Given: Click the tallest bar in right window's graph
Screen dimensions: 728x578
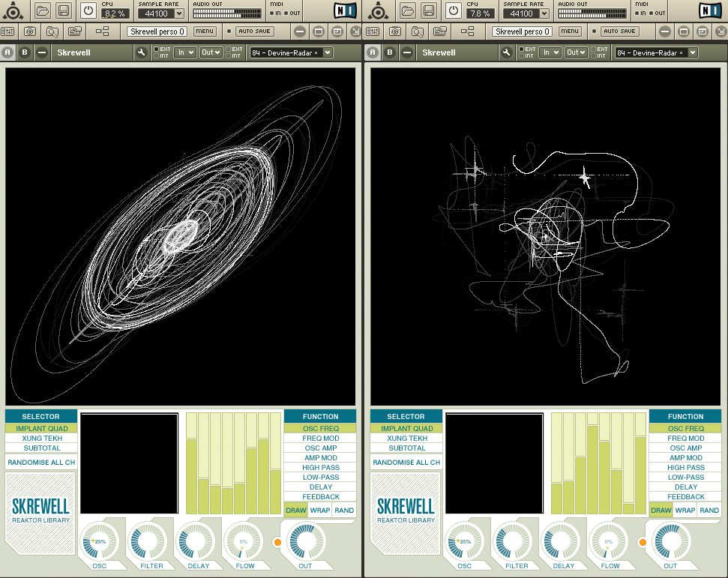Looking at the screenshot, I should (x=592, y=469).
